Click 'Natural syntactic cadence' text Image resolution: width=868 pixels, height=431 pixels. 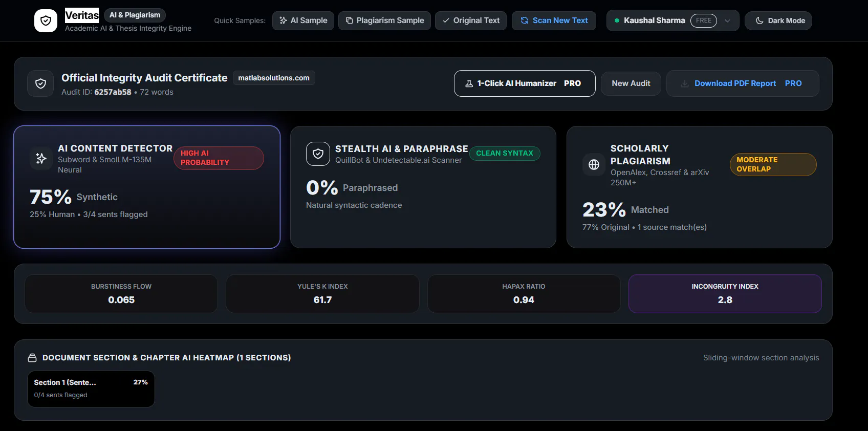coord(354,205)
